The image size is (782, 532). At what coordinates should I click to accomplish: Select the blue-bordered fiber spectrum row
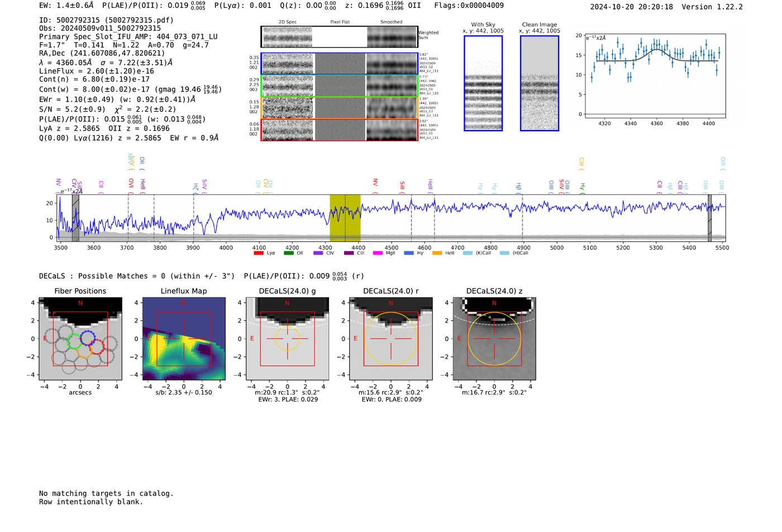click(x=339, y=64)
